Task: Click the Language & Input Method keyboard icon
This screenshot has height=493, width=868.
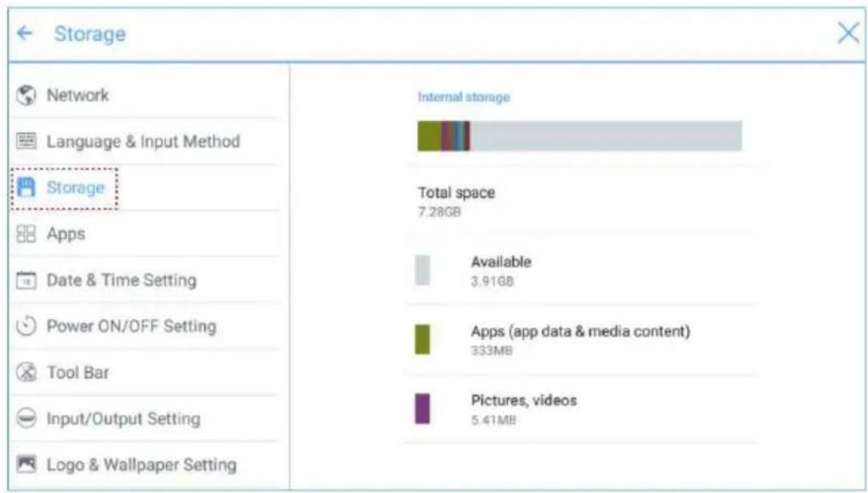Action: click(26, 141)
